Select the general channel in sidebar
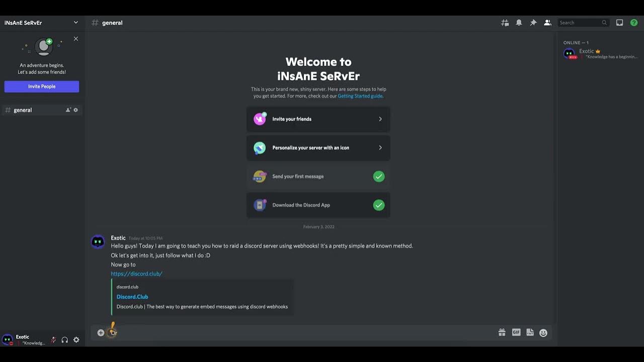Screen dimensions: 644x362 [x=42, y=110]
